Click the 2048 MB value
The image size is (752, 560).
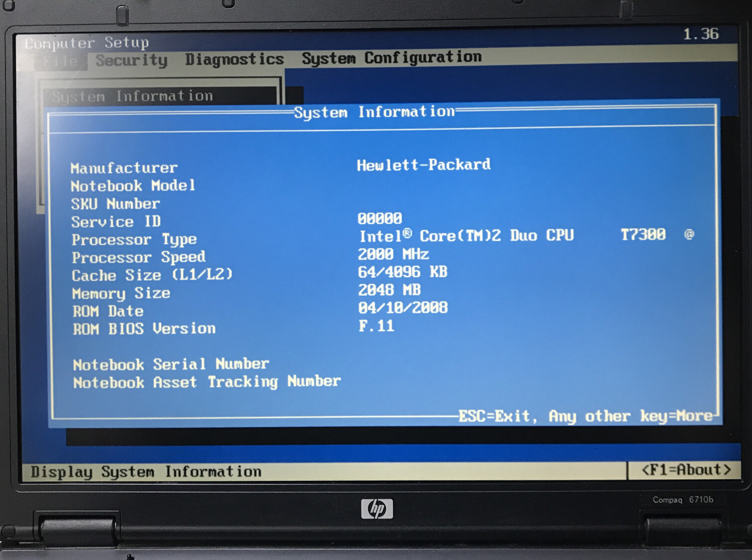(389, 289)
